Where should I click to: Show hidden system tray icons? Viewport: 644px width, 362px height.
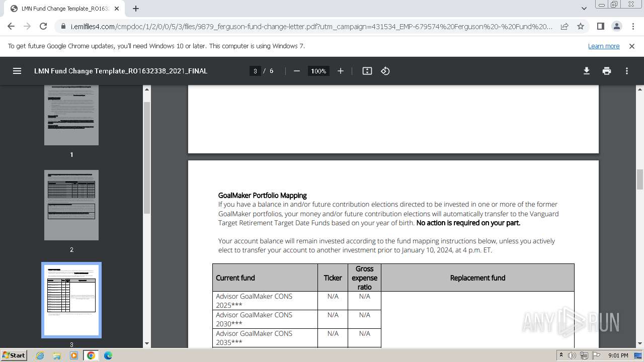click(x=561, y=355)
